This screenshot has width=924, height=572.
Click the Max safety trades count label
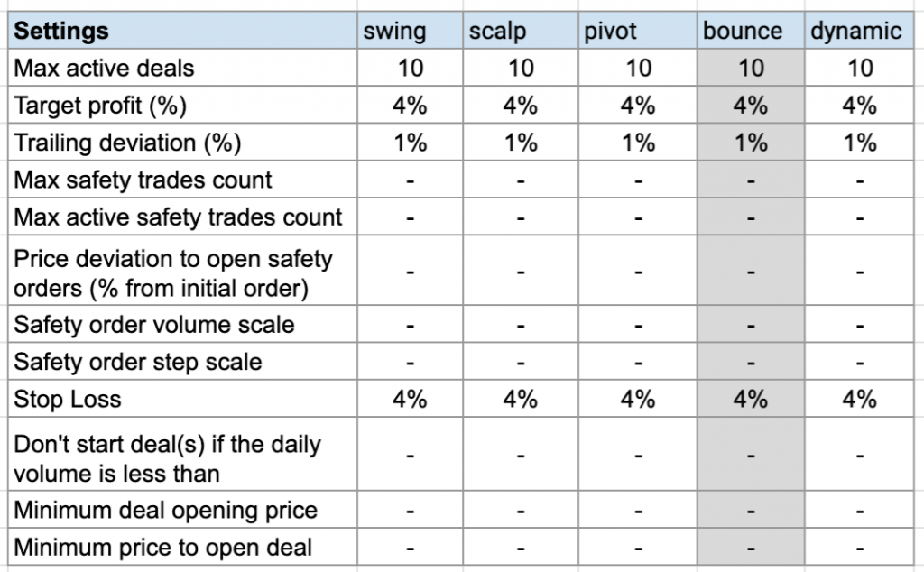[x=143, y=180]
